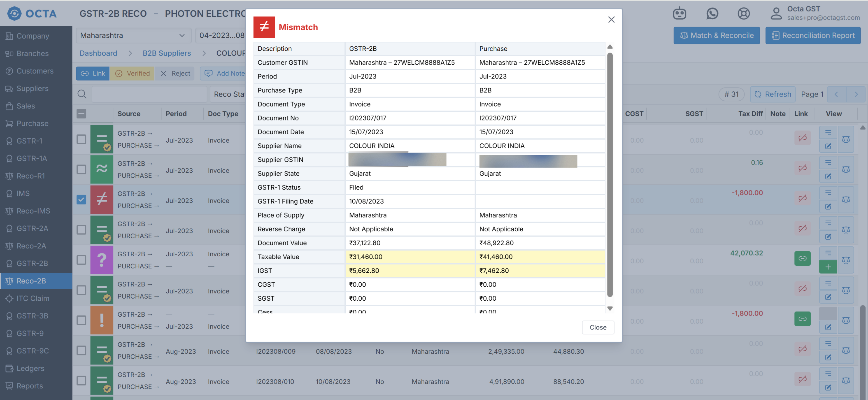Viewport: 868px width, 400px height.
Task: Click the Mismatch dialog vertical scrollbar
Action: [x=610, y=175]
